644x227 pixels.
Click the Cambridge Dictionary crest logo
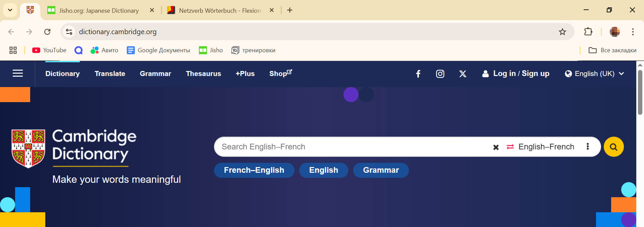[29, 148]
